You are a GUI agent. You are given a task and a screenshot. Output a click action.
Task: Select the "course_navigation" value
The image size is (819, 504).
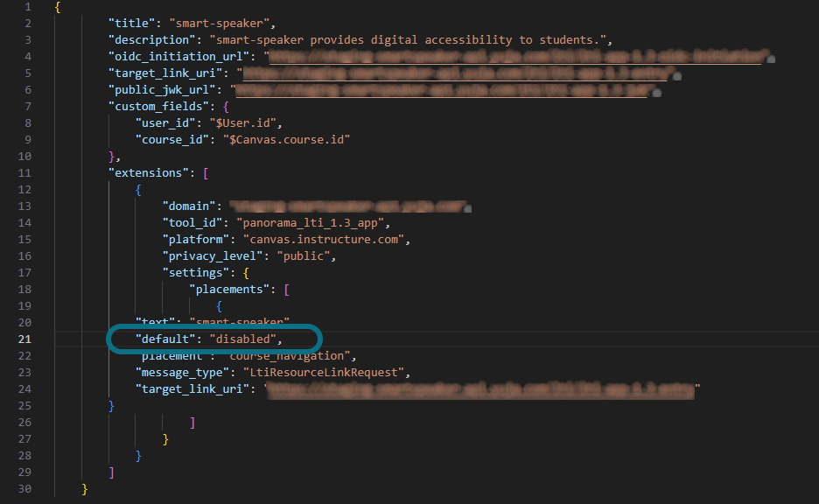(x=290, y=356)
